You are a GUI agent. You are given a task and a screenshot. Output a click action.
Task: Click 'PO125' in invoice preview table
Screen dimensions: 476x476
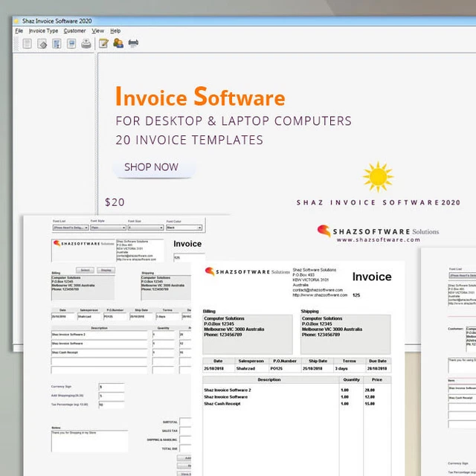click(x=276, y=368)
